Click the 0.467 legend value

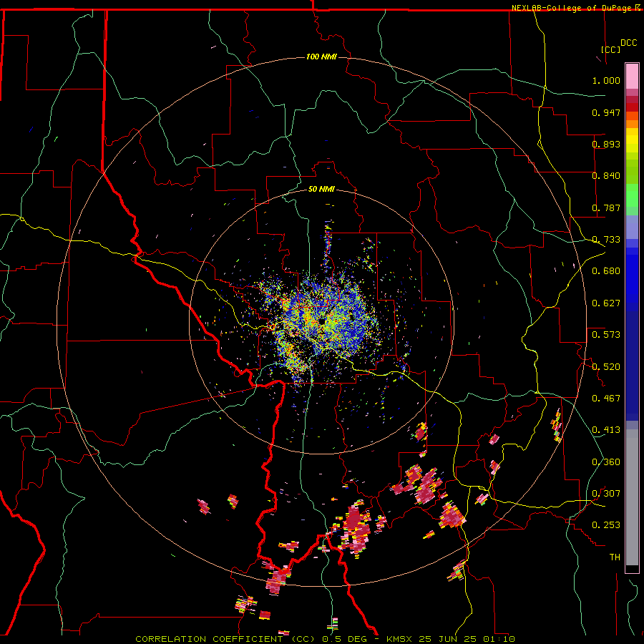(x=606, y=399)
